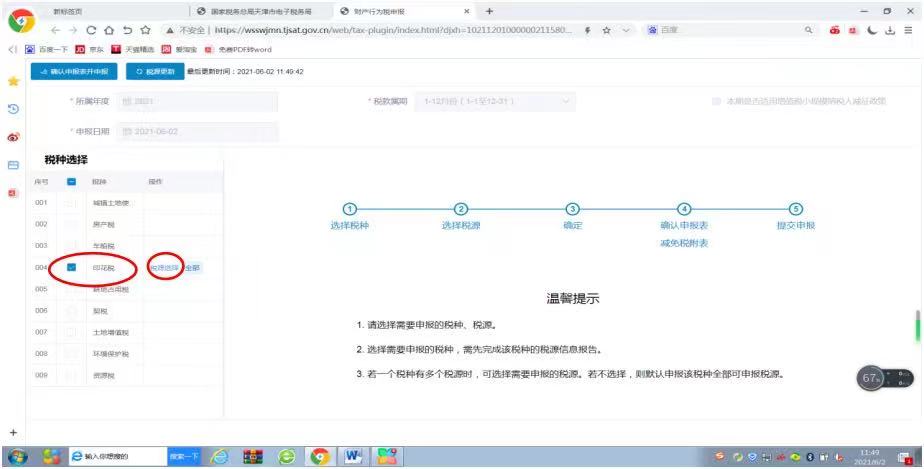Click the 申报日期 date field
The image size is (924, 469).
coord(197,131)
